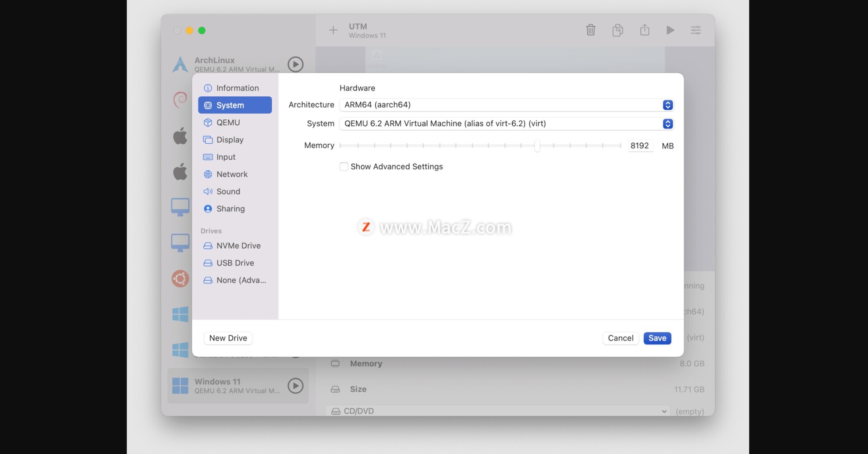Select NVMe Drive in Drives list
This screenshot has width=868, height=454.
pos(238,246)
